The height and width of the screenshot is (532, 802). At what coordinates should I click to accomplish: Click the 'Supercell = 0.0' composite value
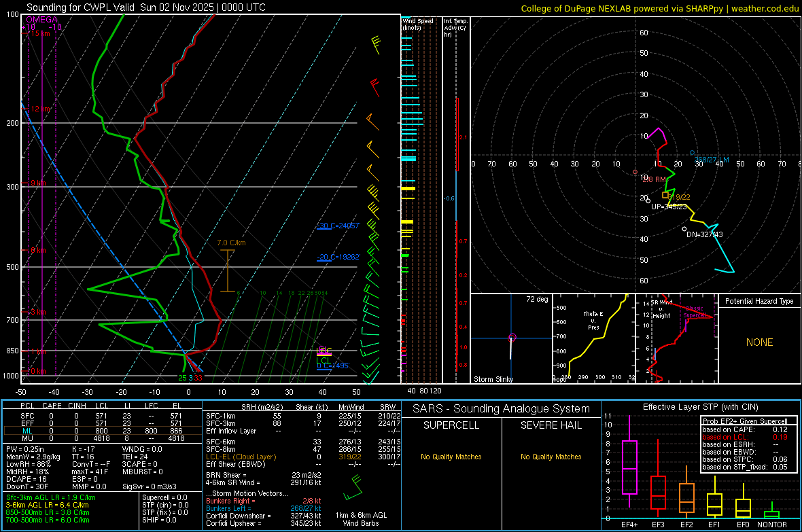click(x=164, y=497)
